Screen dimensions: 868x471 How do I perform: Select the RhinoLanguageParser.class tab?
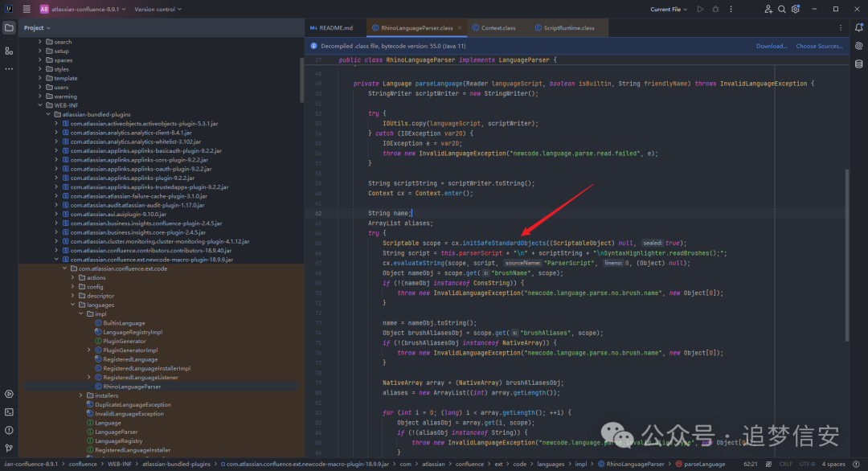[417, 27]
